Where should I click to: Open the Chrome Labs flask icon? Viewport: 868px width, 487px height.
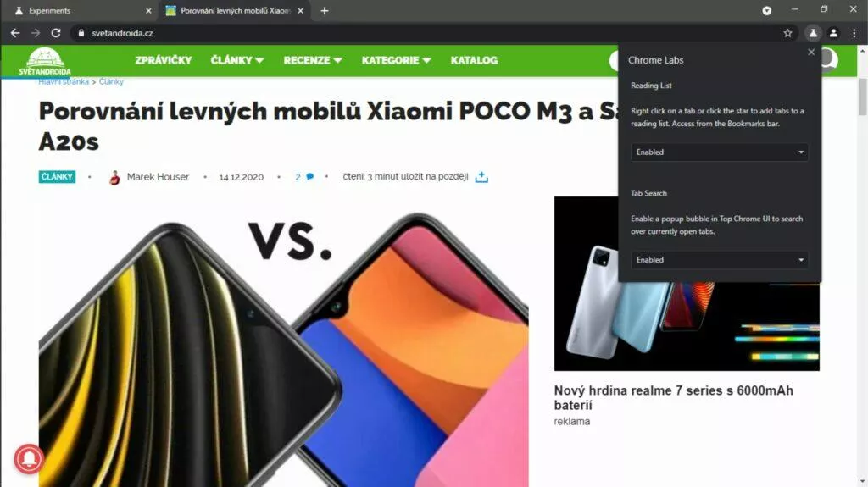[x=813, y=33]
